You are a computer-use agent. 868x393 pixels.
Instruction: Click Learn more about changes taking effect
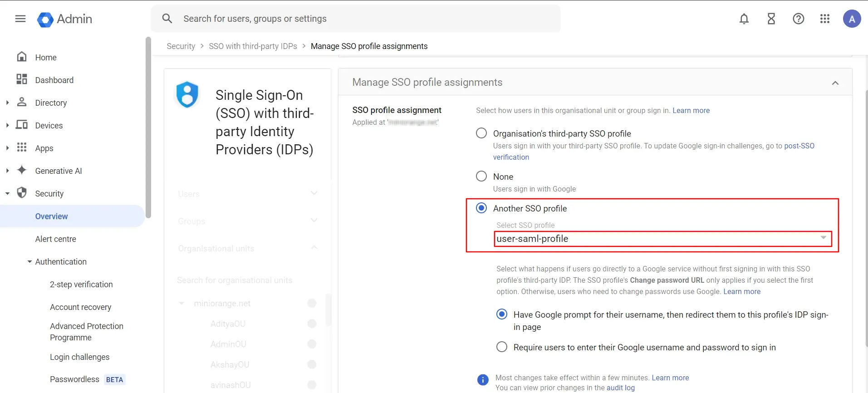[x=670, y=378]
